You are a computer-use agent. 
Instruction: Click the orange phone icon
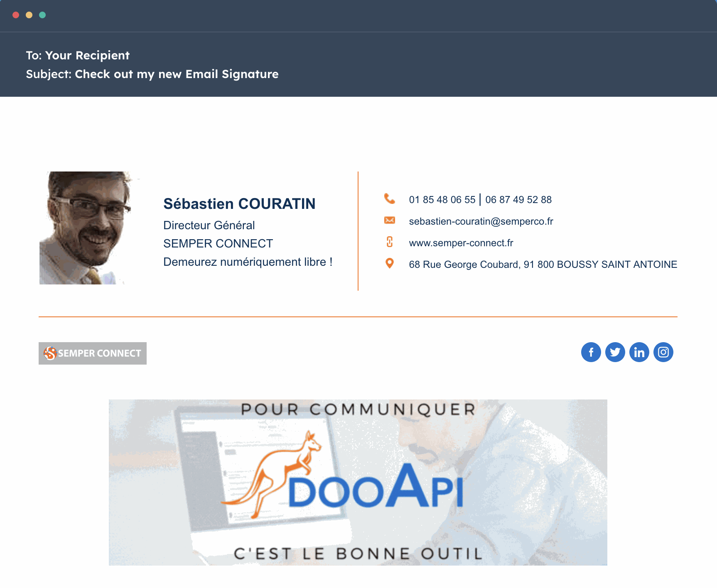389,199
